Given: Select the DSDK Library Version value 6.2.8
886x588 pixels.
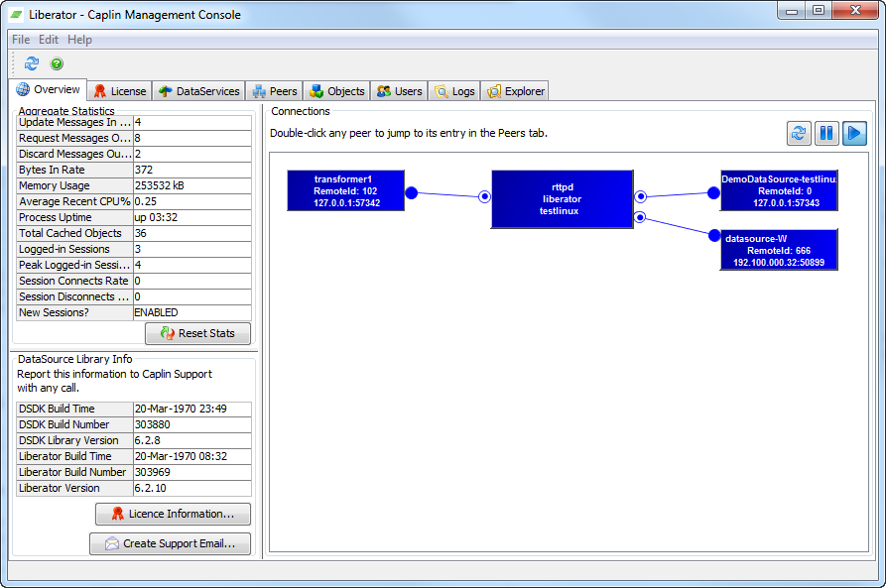Looking at the screenshot, I should [192, 440].
